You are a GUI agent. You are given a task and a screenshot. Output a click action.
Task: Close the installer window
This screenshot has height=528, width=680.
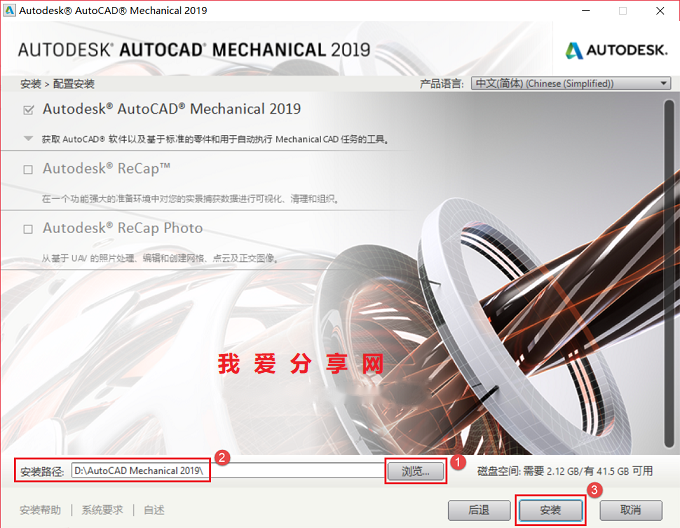(x=660, y=11)
